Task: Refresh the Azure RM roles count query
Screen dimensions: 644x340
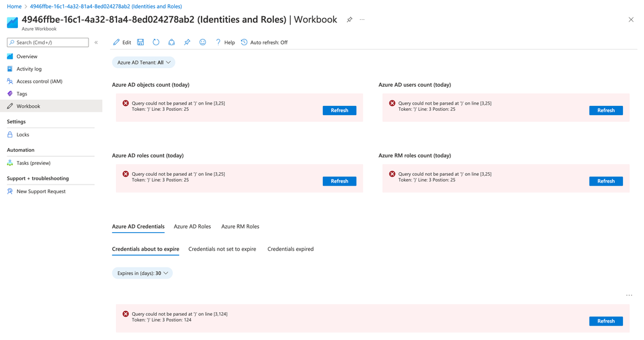Action: [x=606, y=181]
